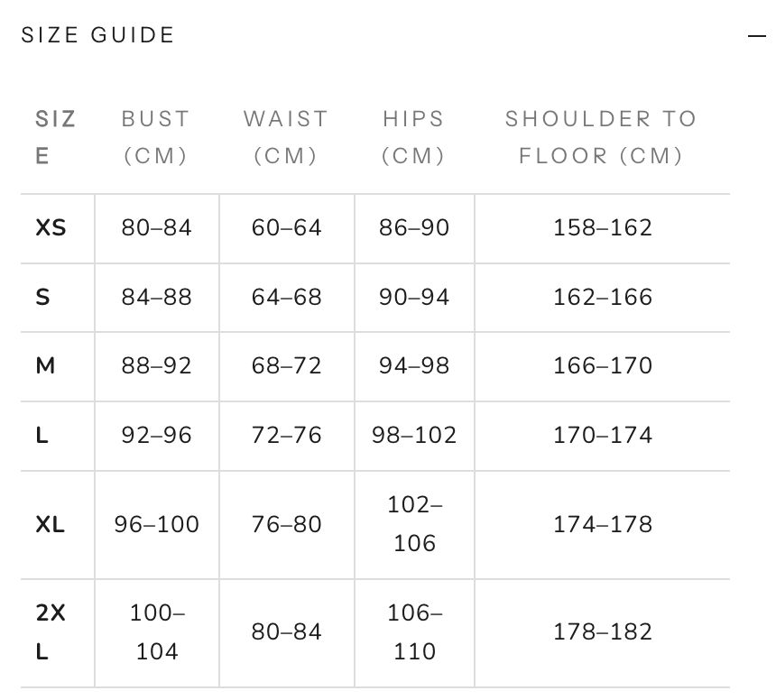Select the 2XL size row label

(50, 632)
